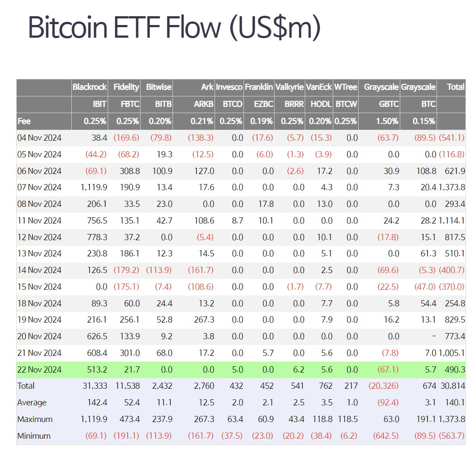The width and height of the screenshot is (476, 451).
Task: Click the Maximum row label
Action: click(x=35, y=419)
